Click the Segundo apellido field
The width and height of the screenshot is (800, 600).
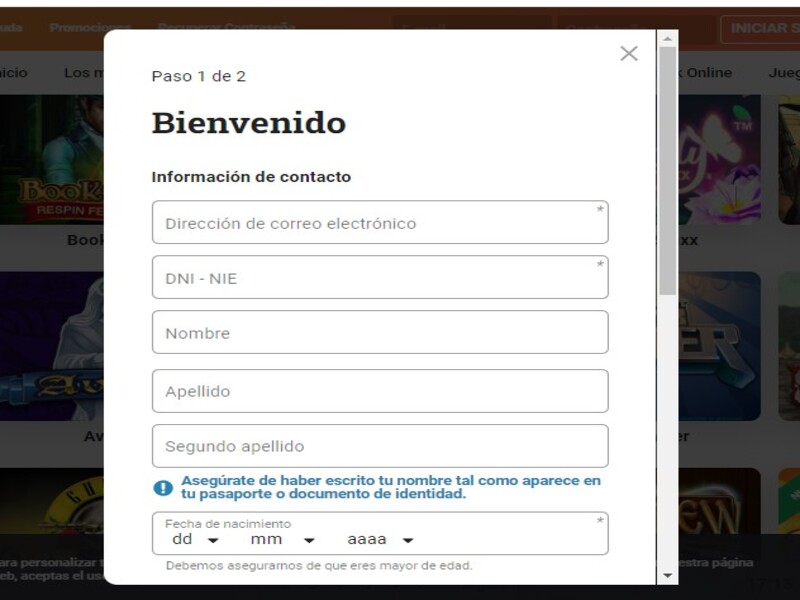(380, 446)
